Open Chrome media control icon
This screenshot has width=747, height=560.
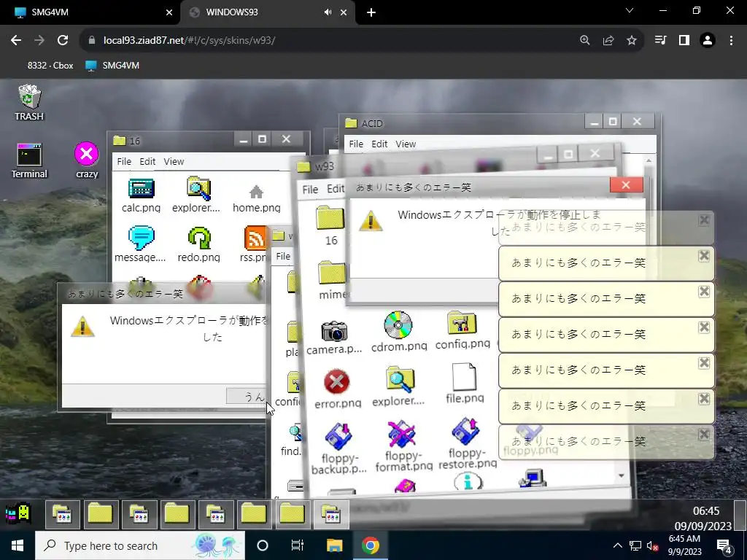(660, 41)
